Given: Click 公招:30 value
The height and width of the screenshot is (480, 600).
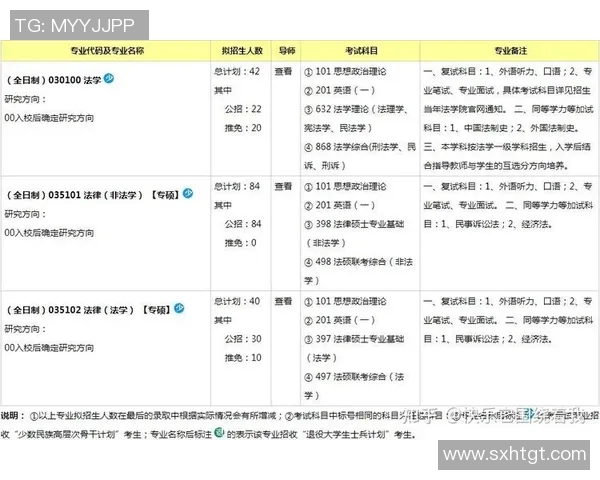Looking at the screenshot, I should [x=243, y=339].
